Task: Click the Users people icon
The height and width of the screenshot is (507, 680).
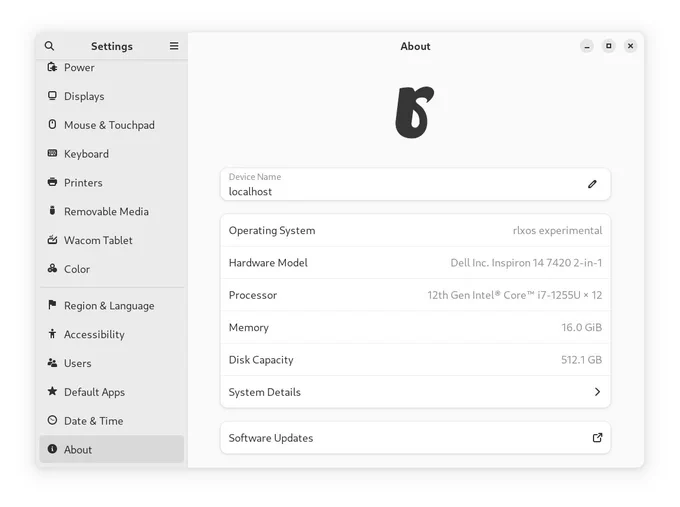Action: point(52,363)
